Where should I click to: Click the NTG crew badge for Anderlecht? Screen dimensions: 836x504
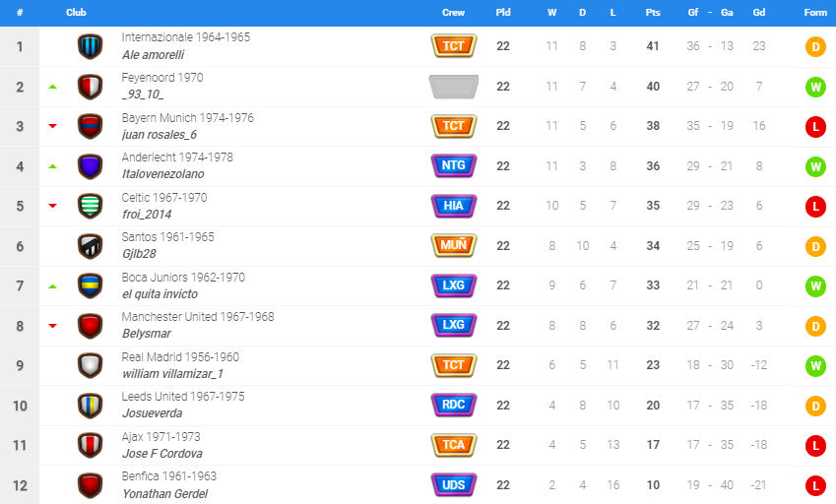pyautogui.click(x=454, y=165)
